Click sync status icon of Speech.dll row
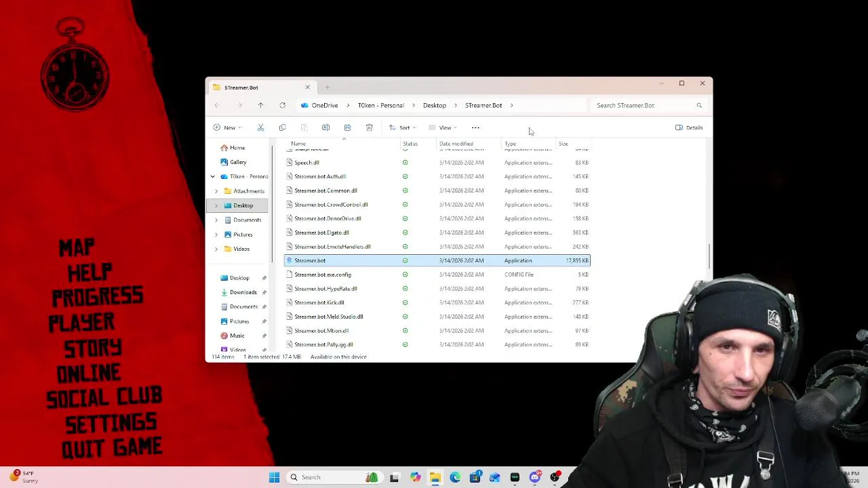This screenshot has height=488, width=868. pyautogui.click(x=405, y=163)
